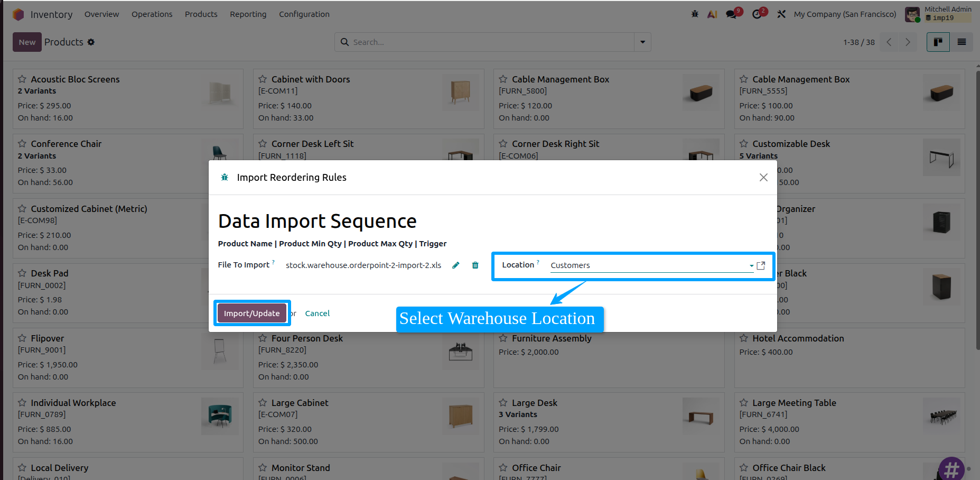This screenshot has height=480, width=980.
Task: Open the Cabinet with Doors thumbnail
Action: [x=460, y=92]
